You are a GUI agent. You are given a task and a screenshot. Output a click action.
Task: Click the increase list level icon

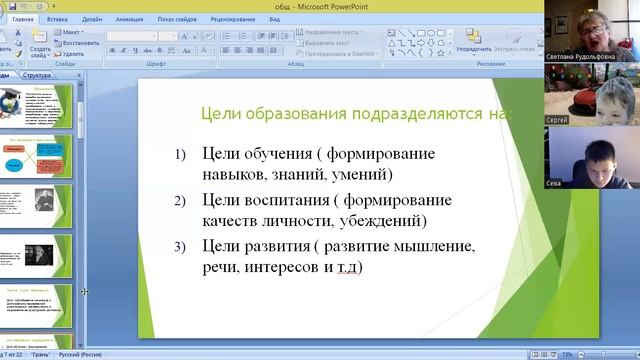[x=272, y=36]
